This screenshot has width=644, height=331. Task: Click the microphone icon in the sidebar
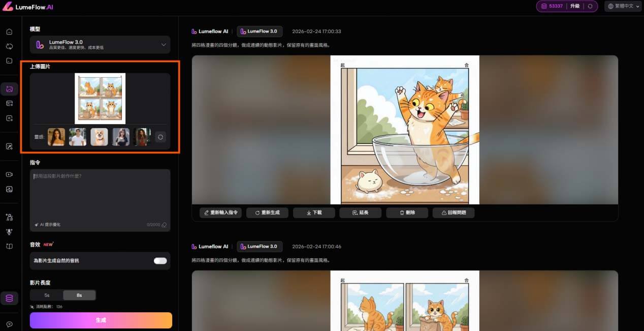[x=9, y=232]
